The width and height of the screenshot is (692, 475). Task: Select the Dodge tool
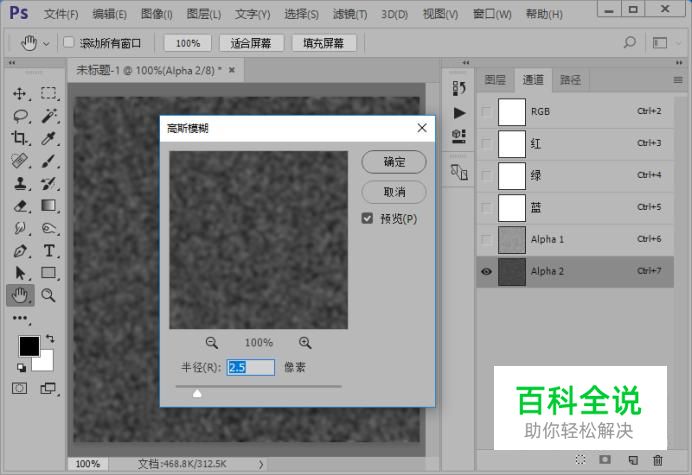coord(48,228)
